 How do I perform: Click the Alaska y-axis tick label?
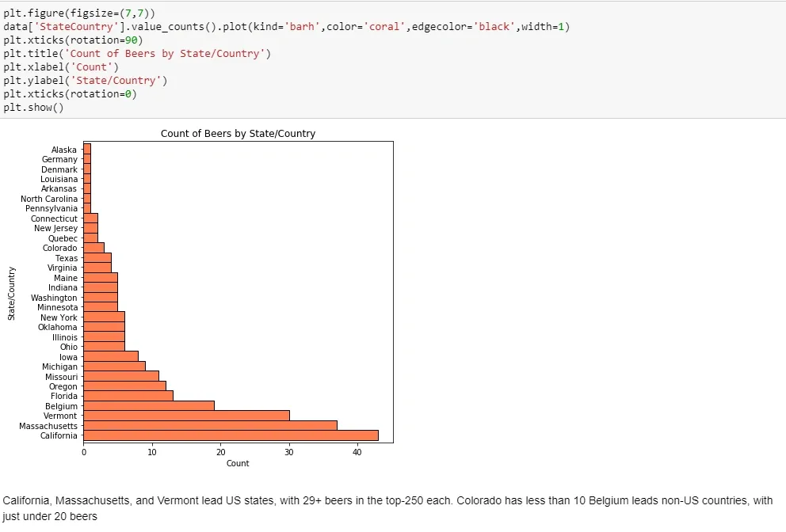[64, 150]
